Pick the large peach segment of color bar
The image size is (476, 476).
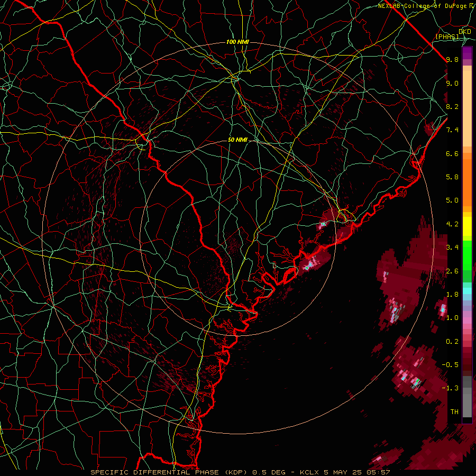(467, 109)
